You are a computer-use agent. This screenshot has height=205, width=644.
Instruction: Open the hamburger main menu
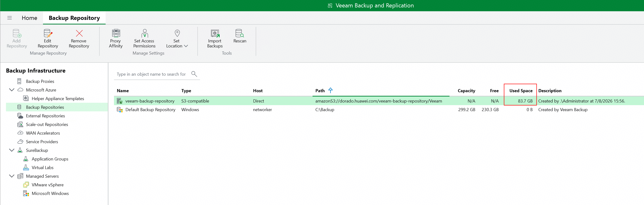coord(10,18)
